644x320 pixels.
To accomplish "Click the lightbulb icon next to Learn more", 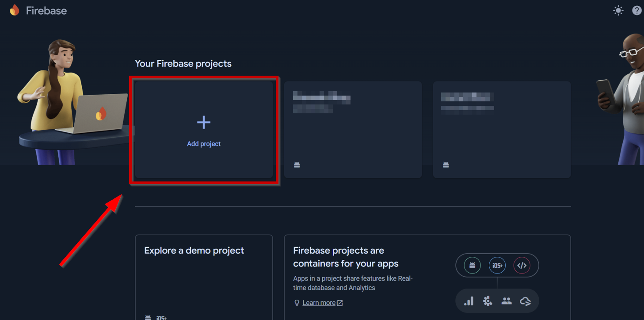I will pos(297,302).
